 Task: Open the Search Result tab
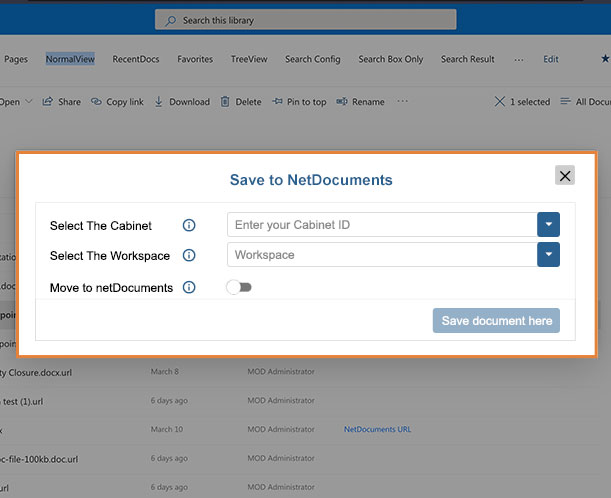pyautogui.click(x=468, y=59)
